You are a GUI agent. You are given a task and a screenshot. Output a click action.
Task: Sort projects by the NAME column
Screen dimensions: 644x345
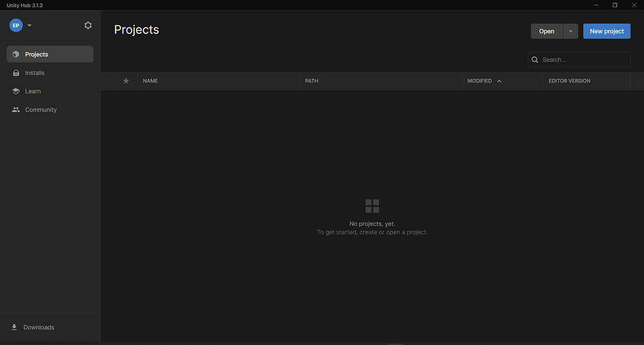(150, 80)
